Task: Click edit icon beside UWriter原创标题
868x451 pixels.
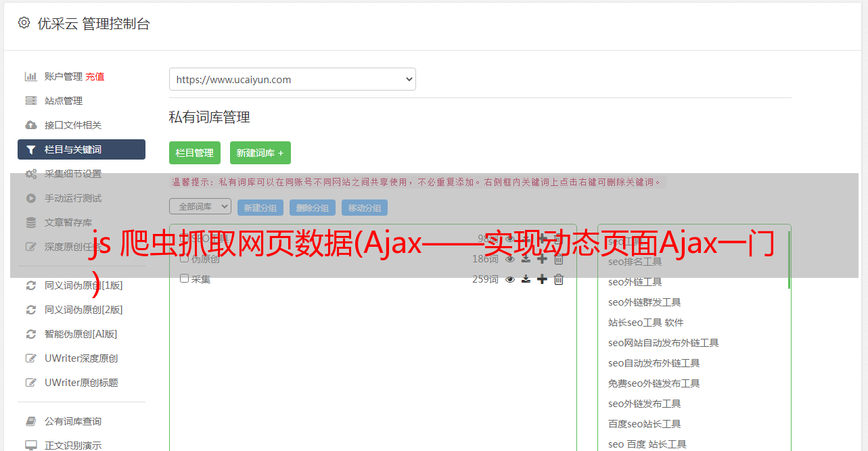Action: coord(30,383)
